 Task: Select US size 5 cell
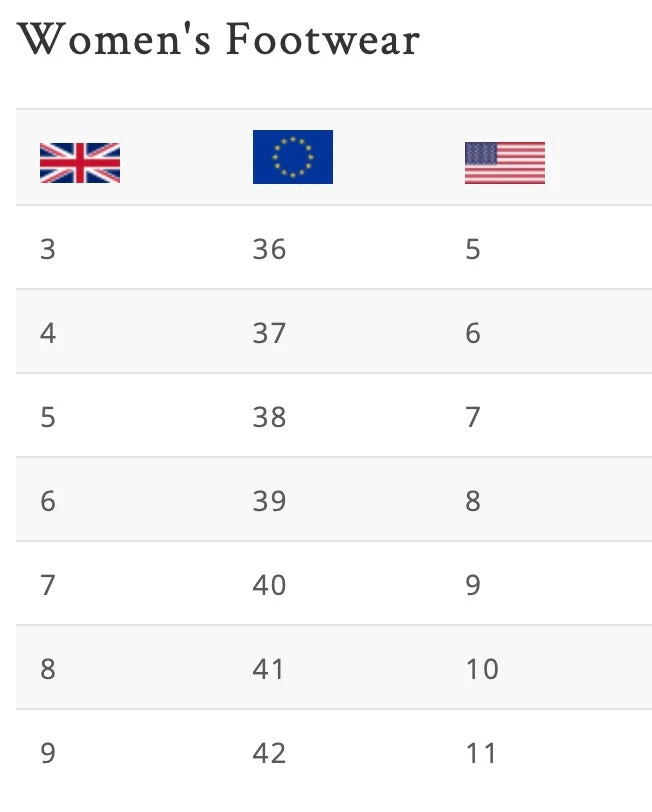click(x=473, y=249)
